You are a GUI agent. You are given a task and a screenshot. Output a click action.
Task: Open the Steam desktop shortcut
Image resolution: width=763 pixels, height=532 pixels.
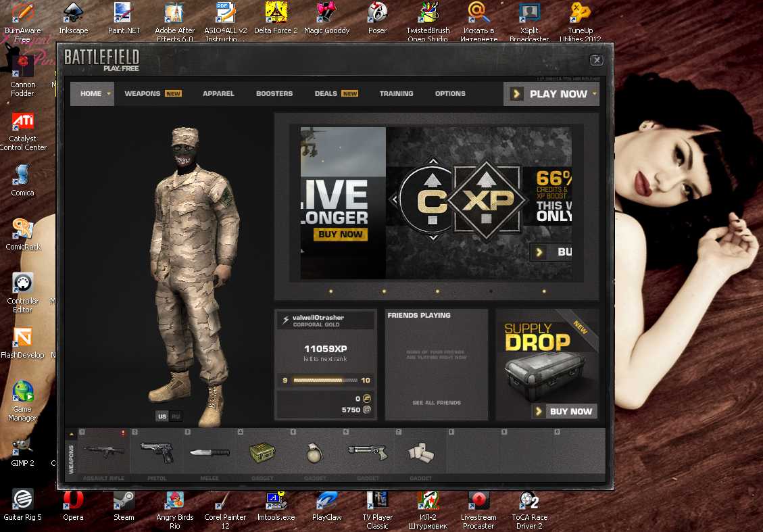click(x=124, y=506)
